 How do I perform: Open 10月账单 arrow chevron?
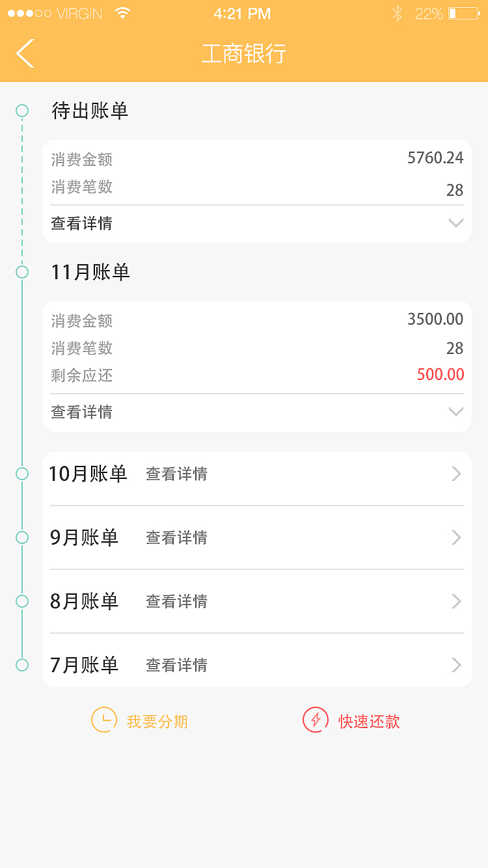[456, 474]
